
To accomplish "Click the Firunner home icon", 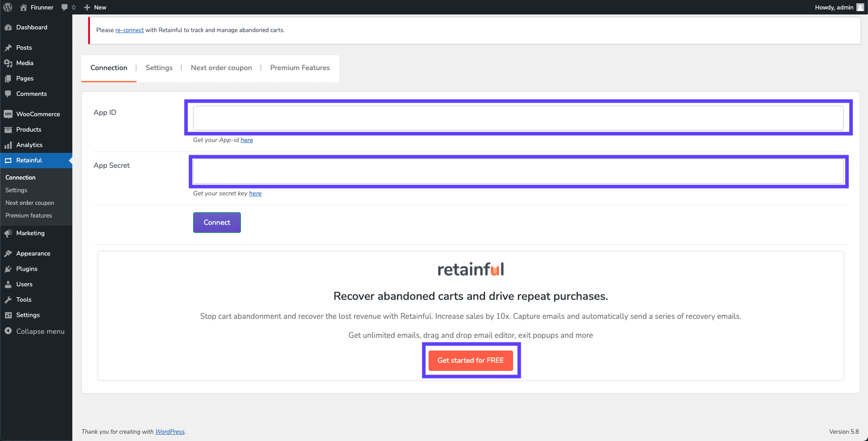I will click(24, 7).
